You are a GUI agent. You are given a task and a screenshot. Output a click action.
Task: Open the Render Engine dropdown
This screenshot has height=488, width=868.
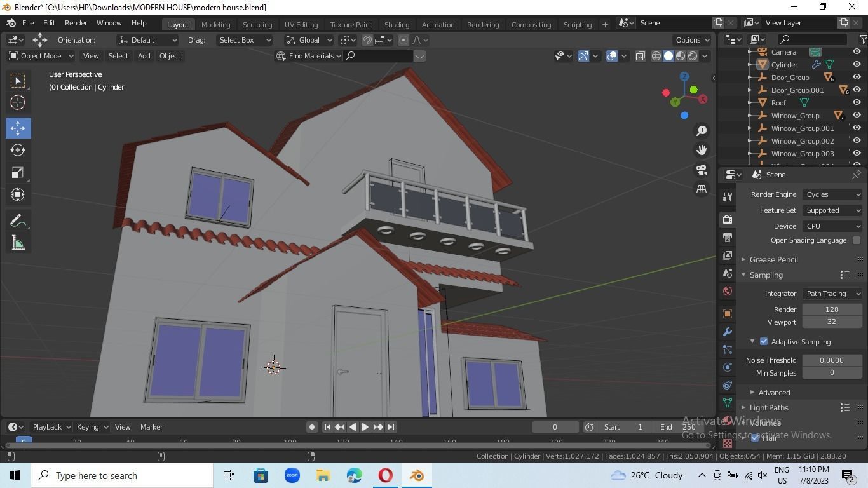coord(832,194)
